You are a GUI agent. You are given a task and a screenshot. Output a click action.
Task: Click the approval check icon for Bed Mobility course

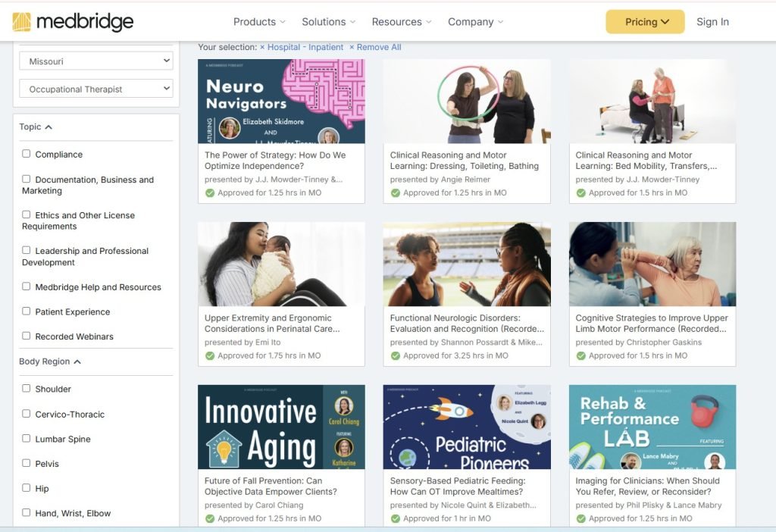581,193
